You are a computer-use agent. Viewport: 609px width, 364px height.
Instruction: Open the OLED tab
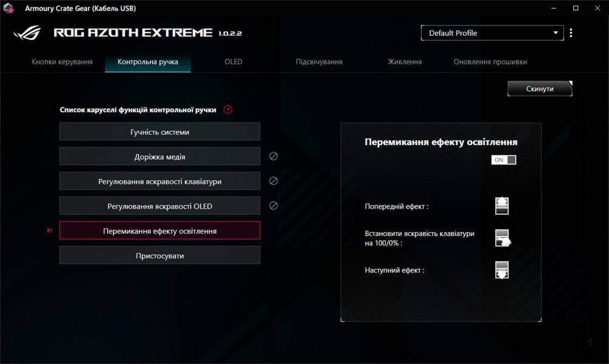click(234, 61)
